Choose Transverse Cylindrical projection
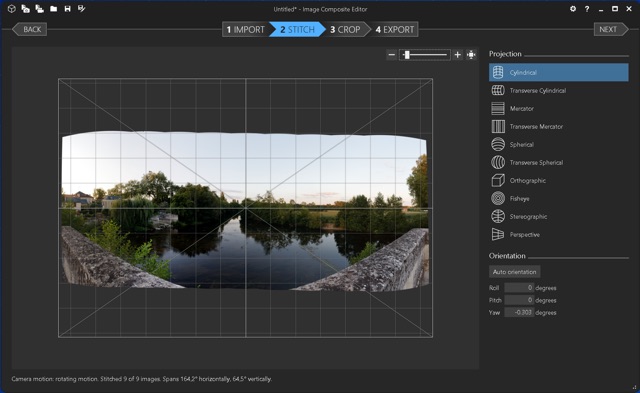Screen dimensions: 640x393 (x=559, y=91)
